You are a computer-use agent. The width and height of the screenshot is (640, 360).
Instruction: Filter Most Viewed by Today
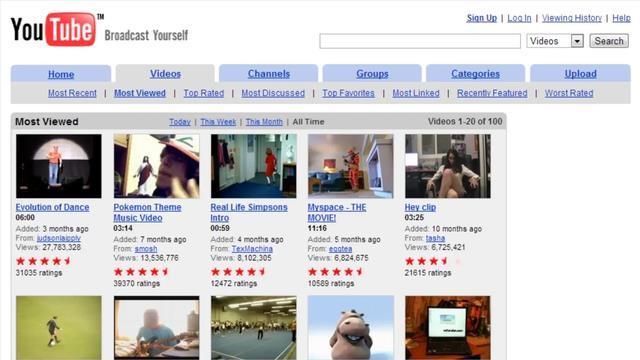(180, 122)
